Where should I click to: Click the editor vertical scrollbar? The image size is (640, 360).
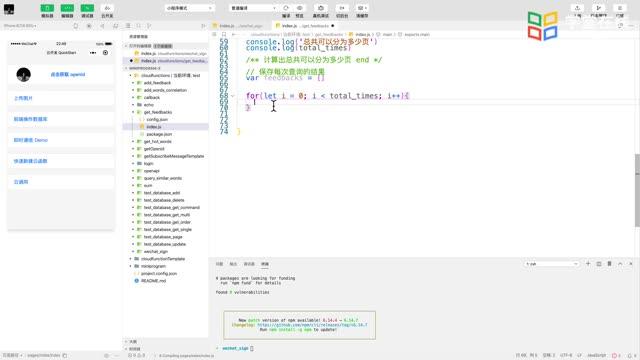pos(637,190)
